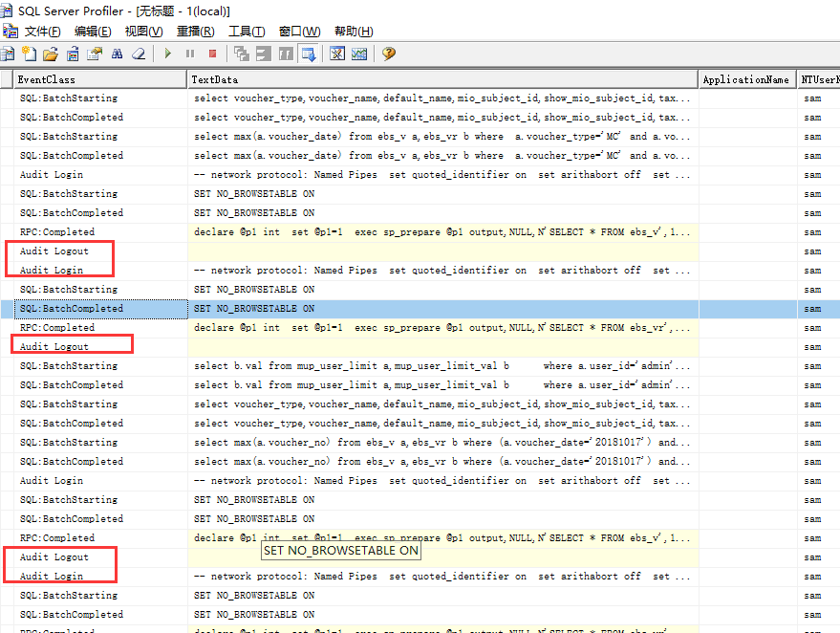Open the Help question mark icon
Image resolution: width=840 pixels, height=633 pixels.
(389, 55)
